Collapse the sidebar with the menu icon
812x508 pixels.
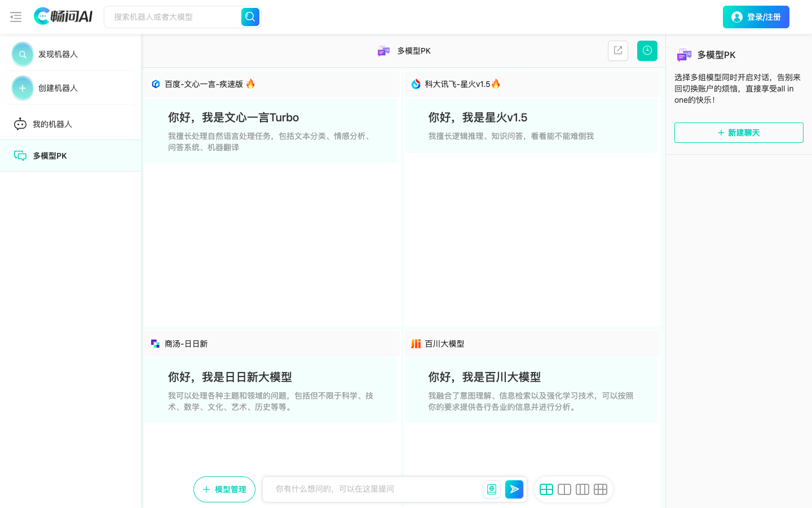point(16,17)
